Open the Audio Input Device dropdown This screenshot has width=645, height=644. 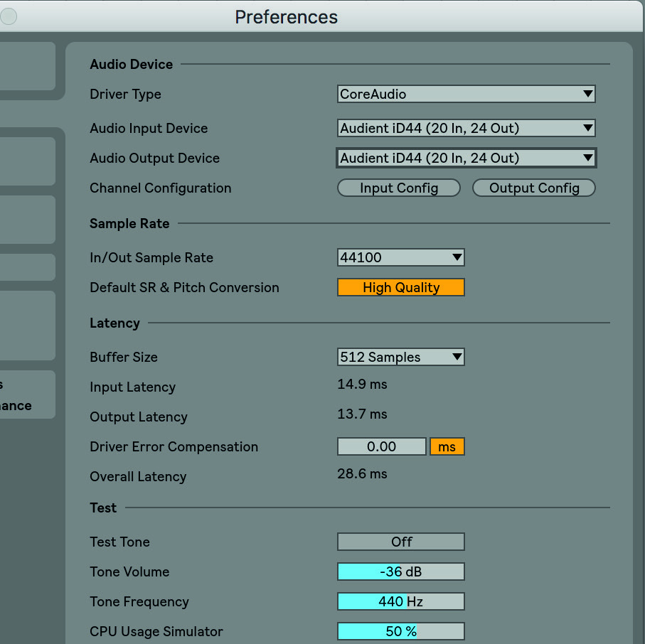click(466, 129)
